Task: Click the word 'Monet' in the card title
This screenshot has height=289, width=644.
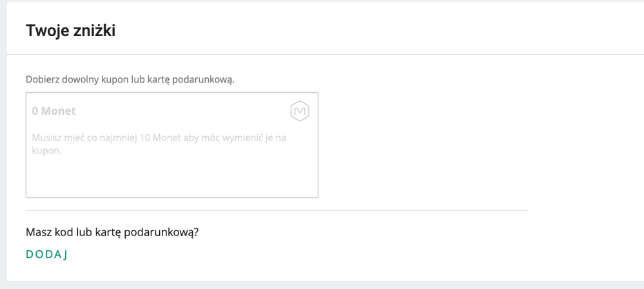Action: pyautogui.click(x=59, y=111)
